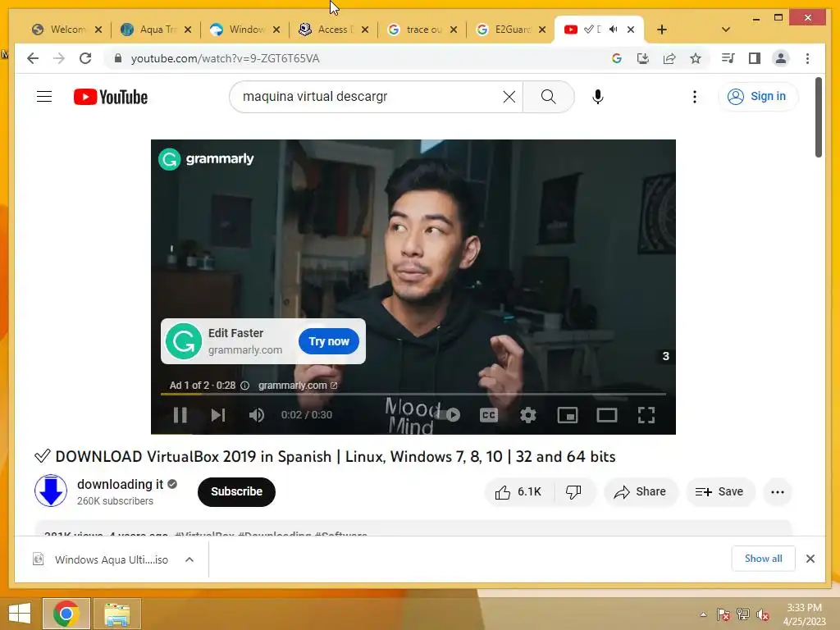Dislike the video with thumbs down
Viewport: 840px width, 630px height.
(x=574, y=492)
